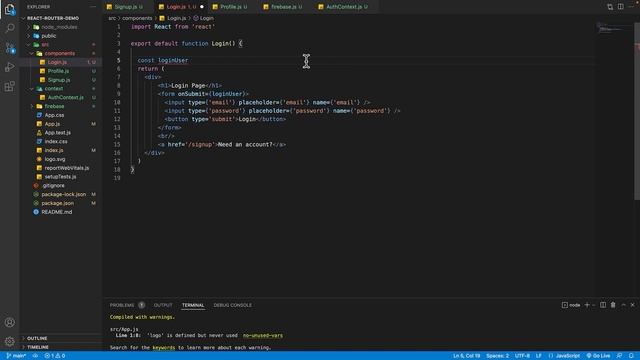Click the editor vertical scrollbar
The width and height of the screenshot is (640, 360).
point(637,110)
